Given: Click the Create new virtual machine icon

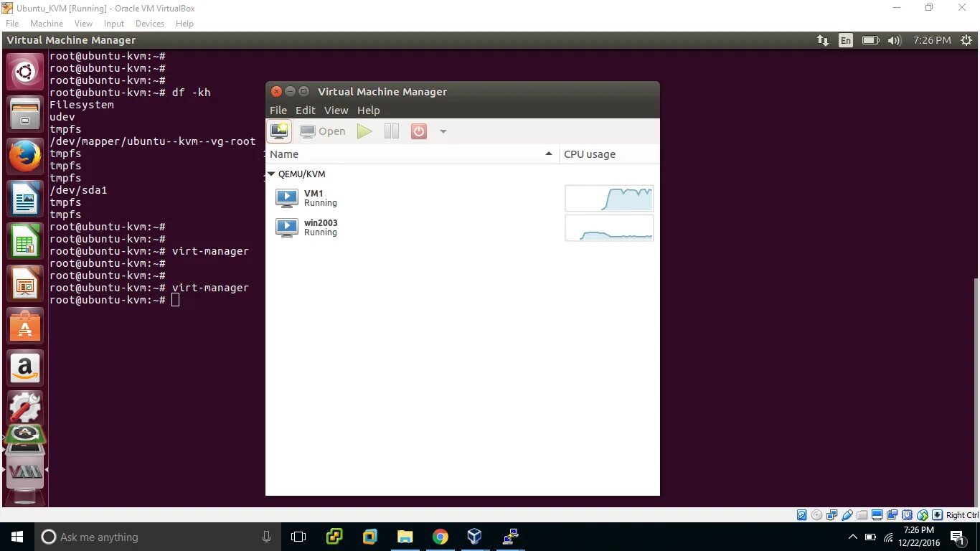Looking at the screenshot, I should pyautogui.click(x=279, y=131).
